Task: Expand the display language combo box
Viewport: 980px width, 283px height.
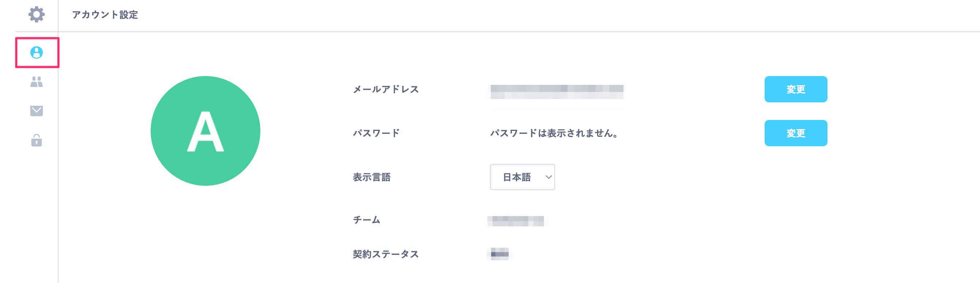Action: 523,177
